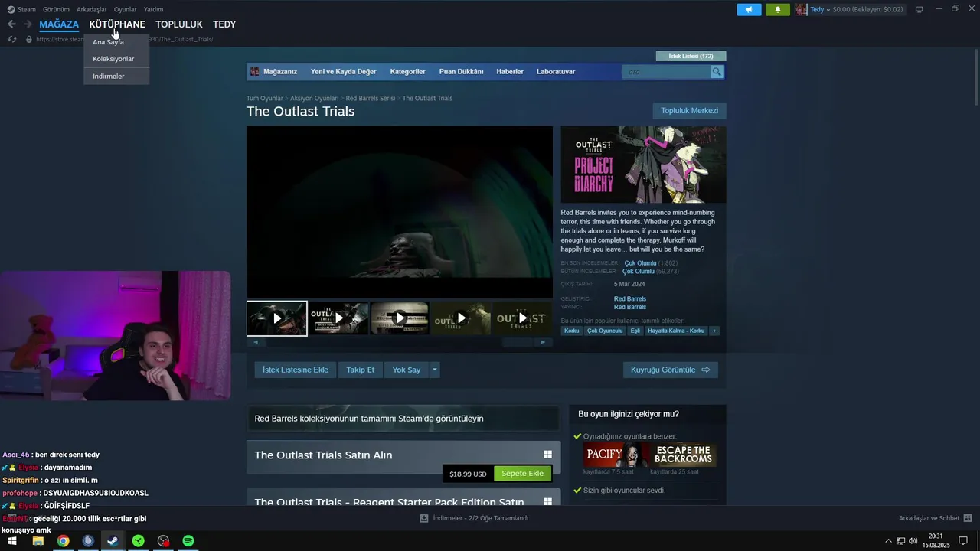Click the plus button to add a tag
The width and height of the screenshot is (980, 551).
point(714,331)
